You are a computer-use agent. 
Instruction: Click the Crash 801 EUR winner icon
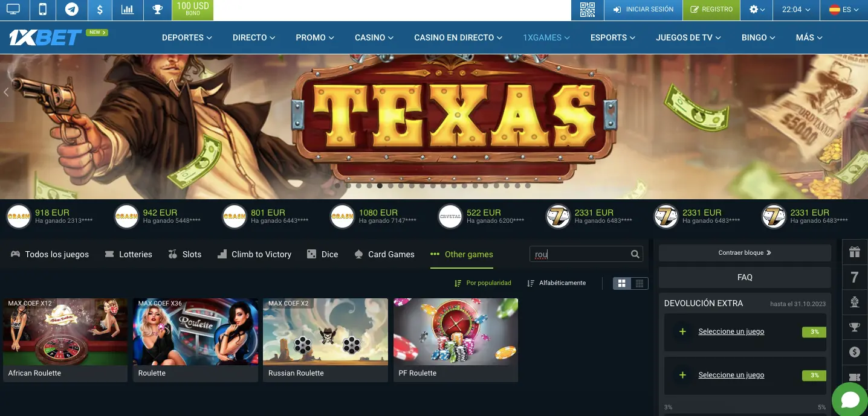pyautogui.click(x=235, y=216)
